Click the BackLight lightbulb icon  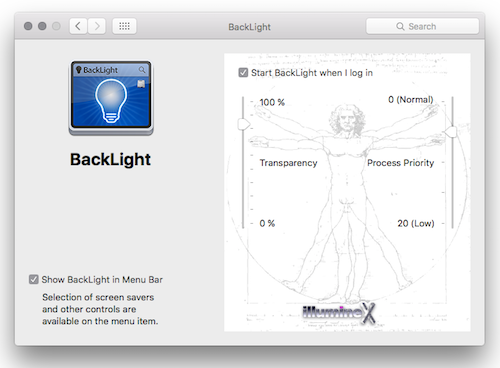(111, 98)
